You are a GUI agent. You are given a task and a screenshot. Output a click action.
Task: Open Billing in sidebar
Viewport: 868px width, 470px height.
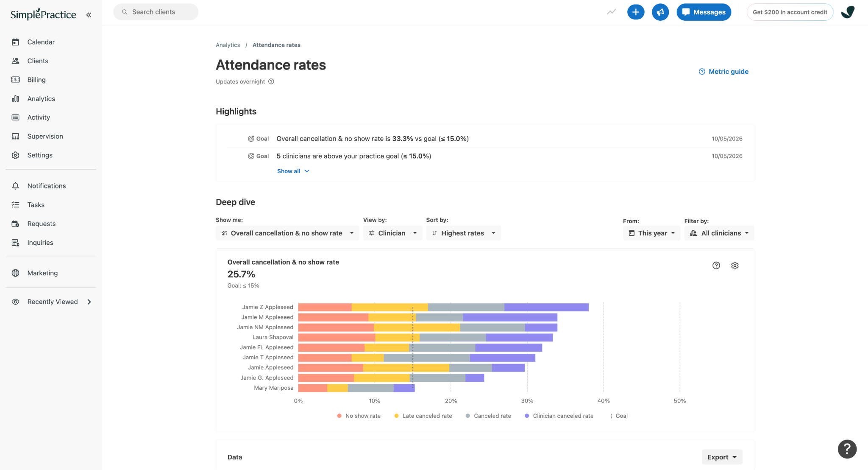tap(36, 80)
